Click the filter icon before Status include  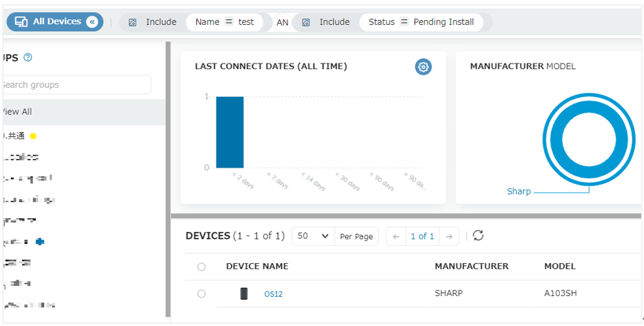click(305, 22)
